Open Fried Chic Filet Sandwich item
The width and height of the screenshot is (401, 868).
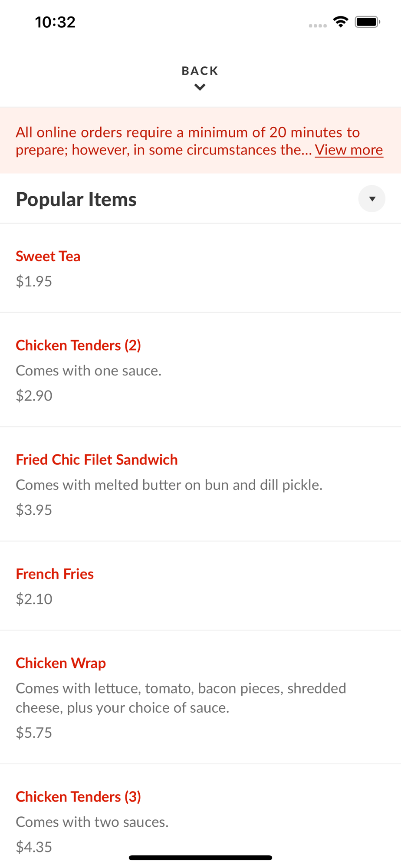click(x=97, y=460)
